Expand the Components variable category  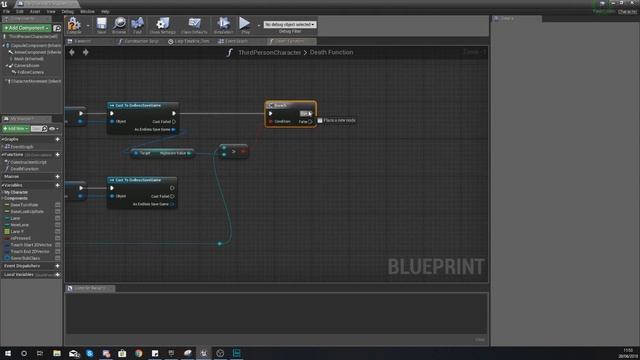(x=2, y=198)
